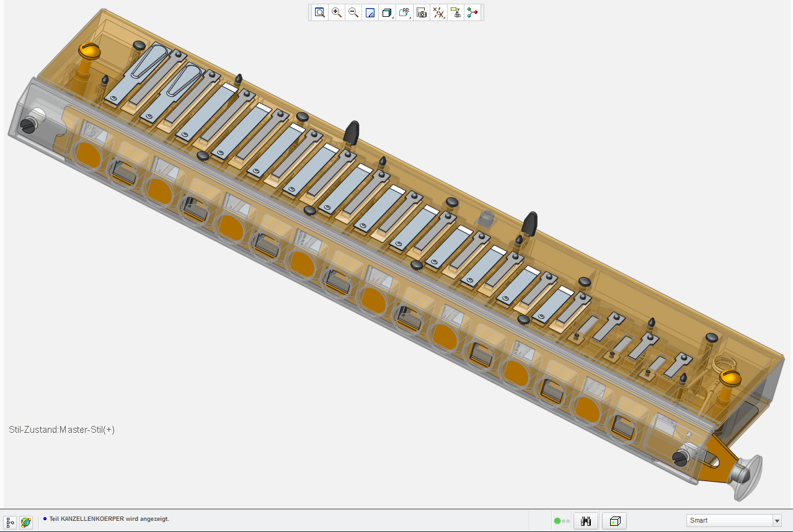Open the Display Style cube dropdown
Viewport: 793px width, 532px height.
[x=388, y=12]
